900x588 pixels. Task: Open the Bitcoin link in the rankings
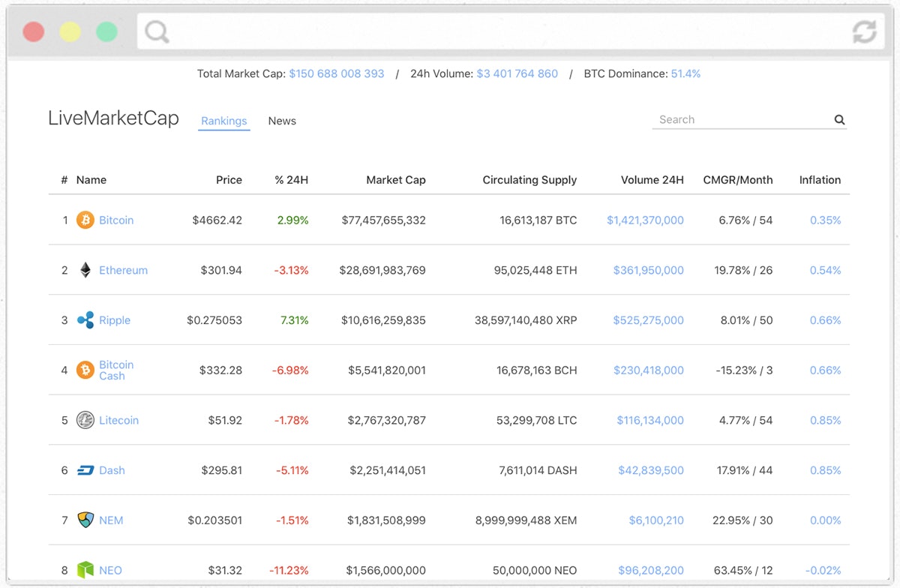[x=115, y=220]
